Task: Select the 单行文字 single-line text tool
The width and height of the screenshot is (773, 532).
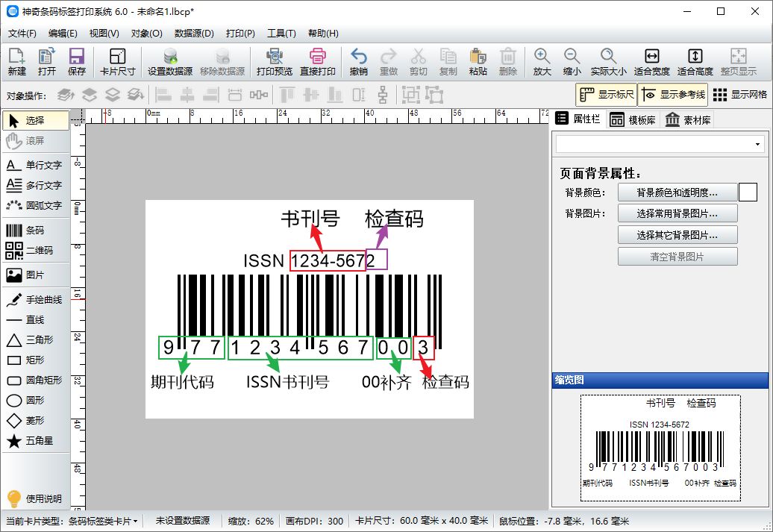Action: coord(35,165)
